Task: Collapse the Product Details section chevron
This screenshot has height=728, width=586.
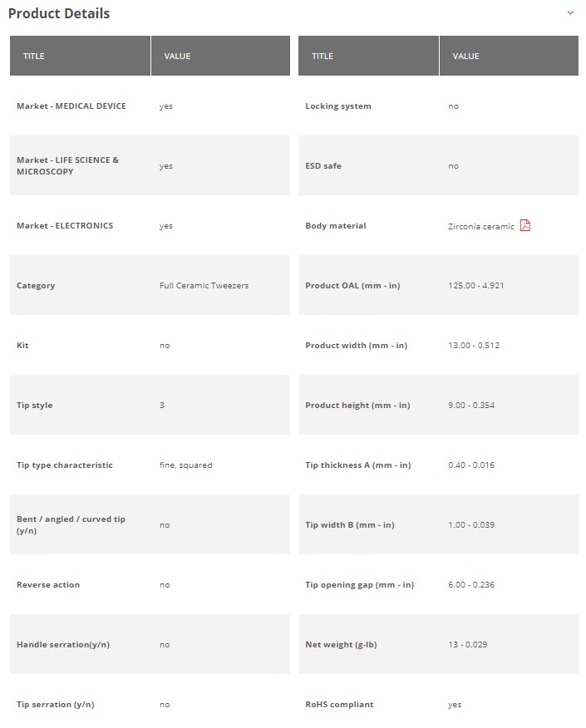Action: tap(570, 13)
